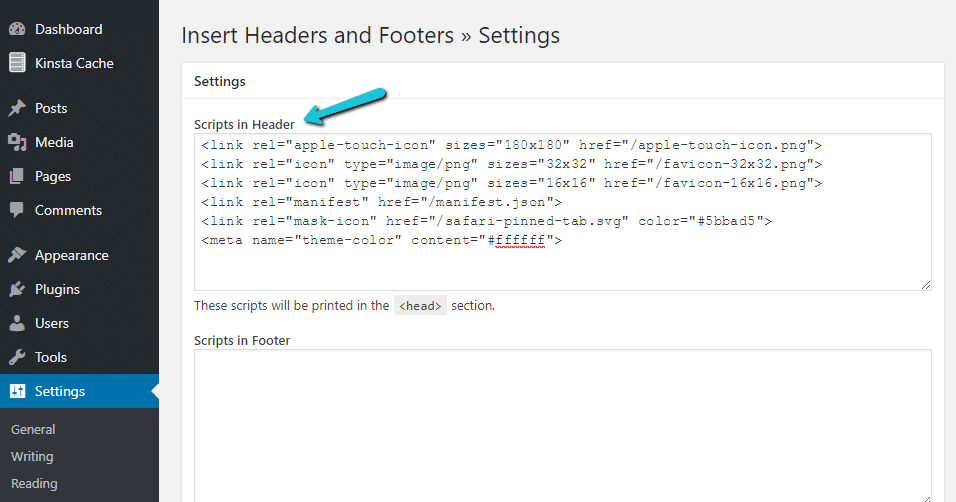Screen dimensions: 956x502
Task: Open the Writing settings submenu
Action: [x=32, y=456]
